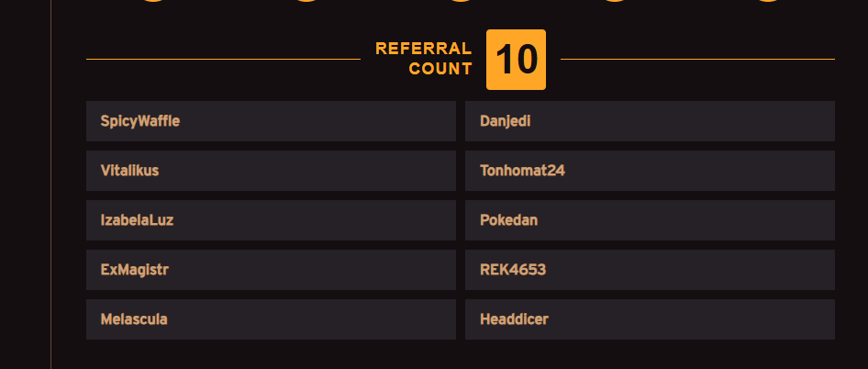
Task: Click the orange referral count badge showing 10
Action: coord(516,60)
